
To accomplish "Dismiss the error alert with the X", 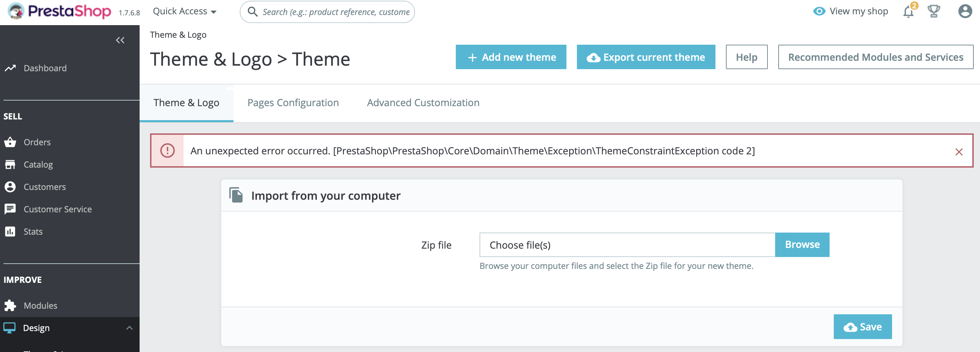I will pyautogui.click(x=959, y=152).
